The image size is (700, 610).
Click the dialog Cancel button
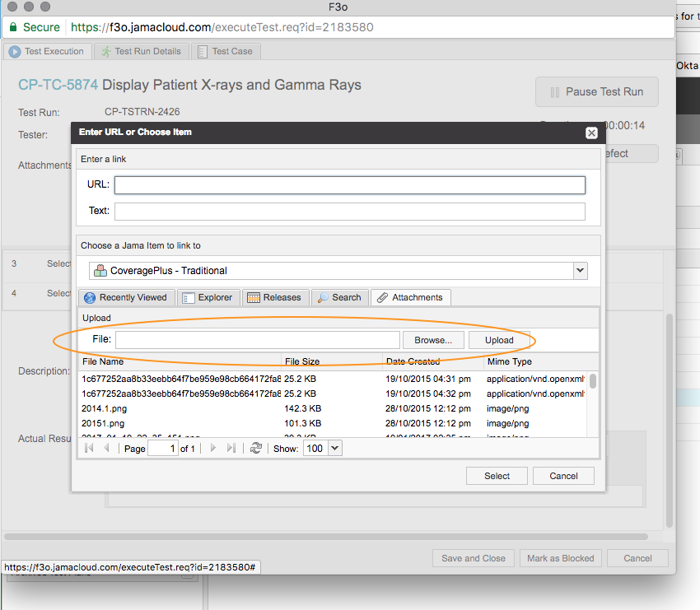(x=563, y=476)
